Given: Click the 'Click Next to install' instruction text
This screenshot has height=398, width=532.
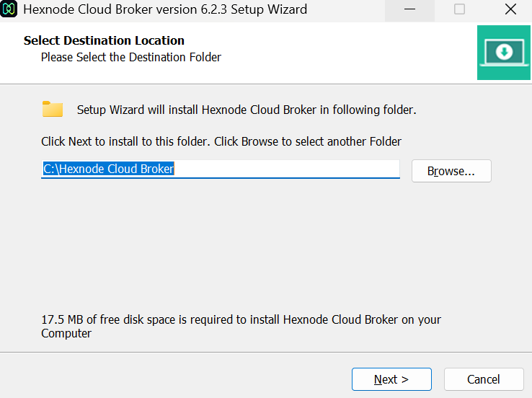Looking at the screenshot, I should pos(221,141).
